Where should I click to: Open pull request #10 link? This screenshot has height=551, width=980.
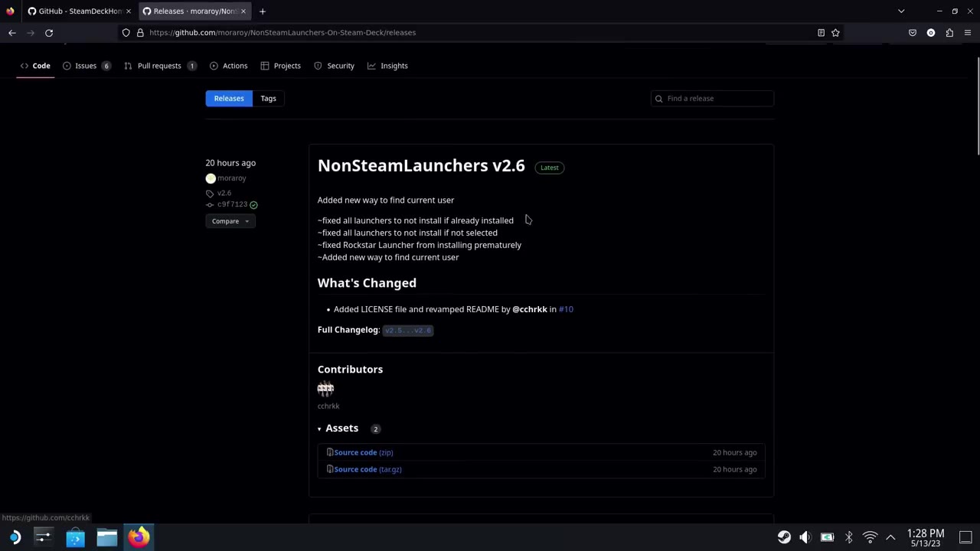(566, 309)
